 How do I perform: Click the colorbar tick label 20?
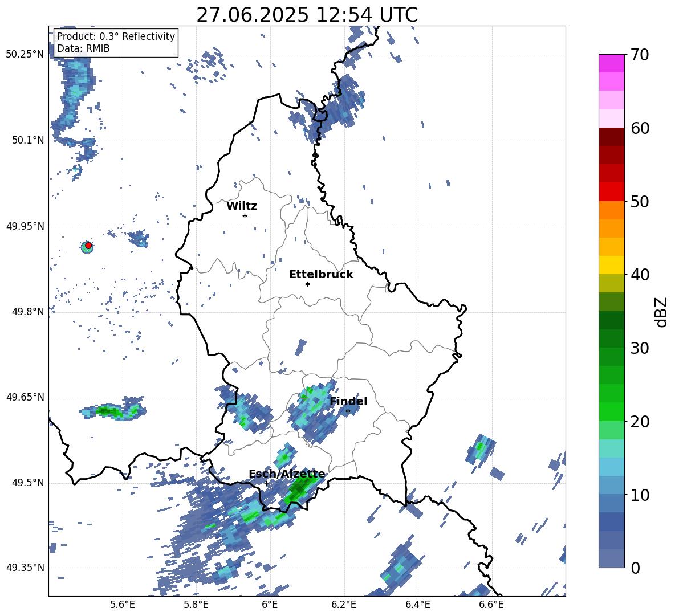click(x=640, y=421)
